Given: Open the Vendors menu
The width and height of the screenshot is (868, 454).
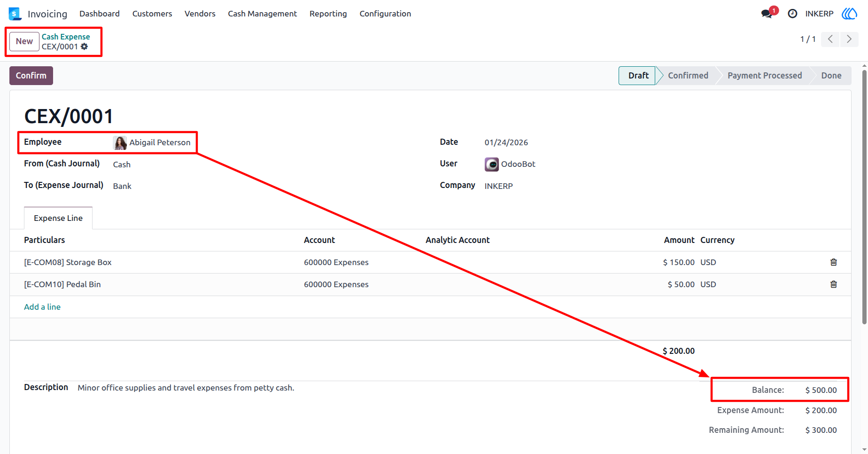Looking at the screenshot, I should point(200,14).
